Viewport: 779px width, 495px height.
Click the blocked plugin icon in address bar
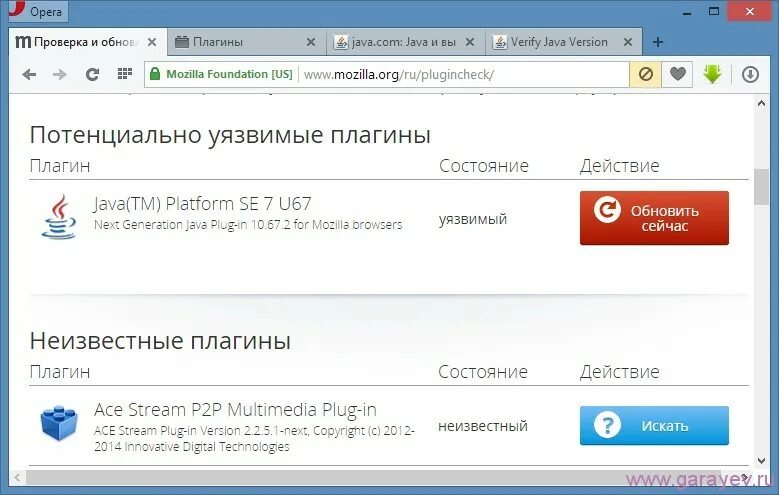pos(645,75)
